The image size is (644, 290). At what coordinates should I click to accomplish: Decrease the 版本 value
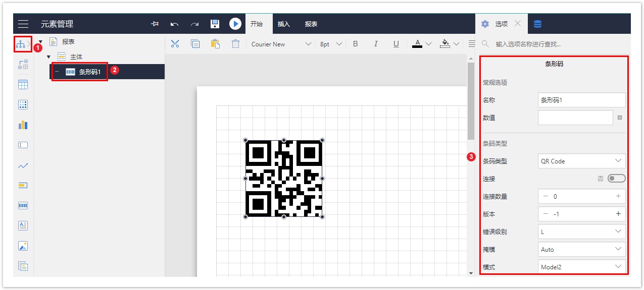[x=546, y=214]
